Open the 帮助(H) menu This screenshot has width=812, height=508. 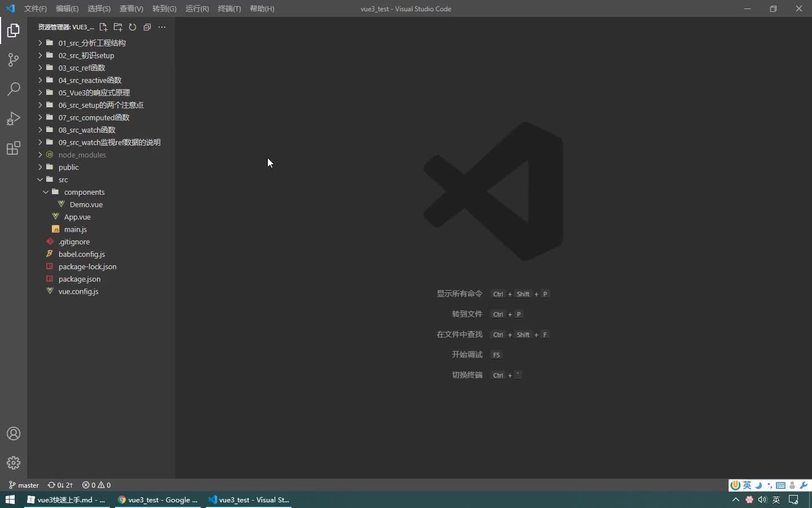pyautogui.click(x=262, y=8)
